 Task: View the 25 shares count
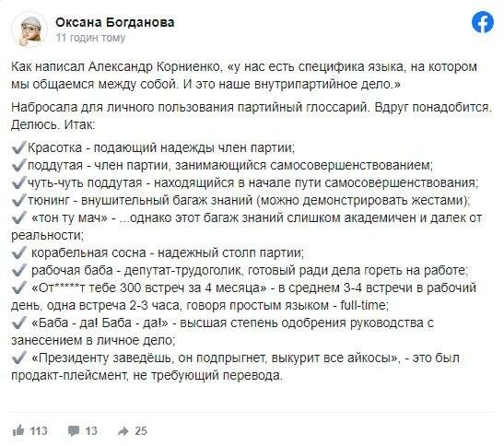tap(141, 431)
